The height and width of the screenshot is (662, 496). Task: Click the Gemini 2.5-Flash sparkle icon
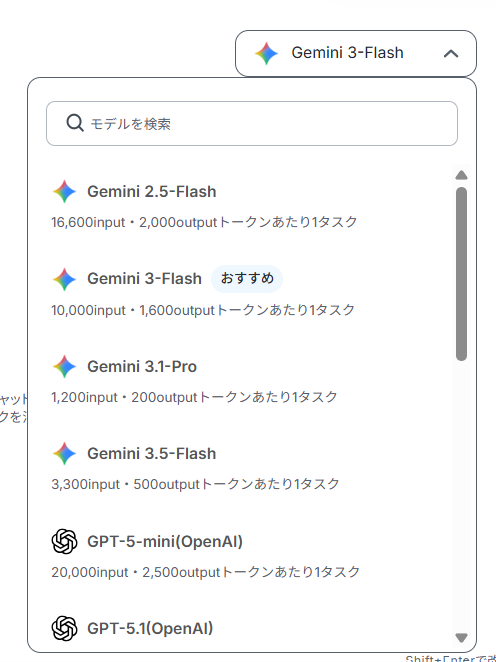[64, 192]
